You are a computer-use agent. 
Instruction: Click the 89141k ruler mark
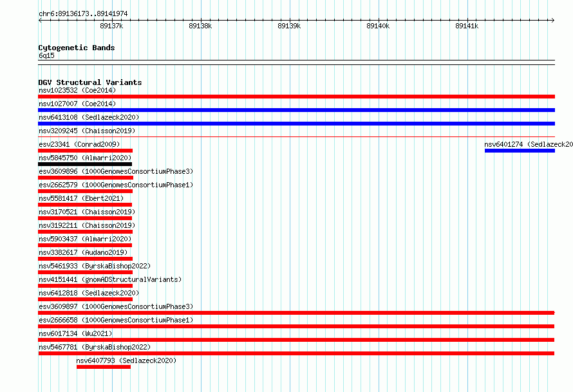(467, 26)
